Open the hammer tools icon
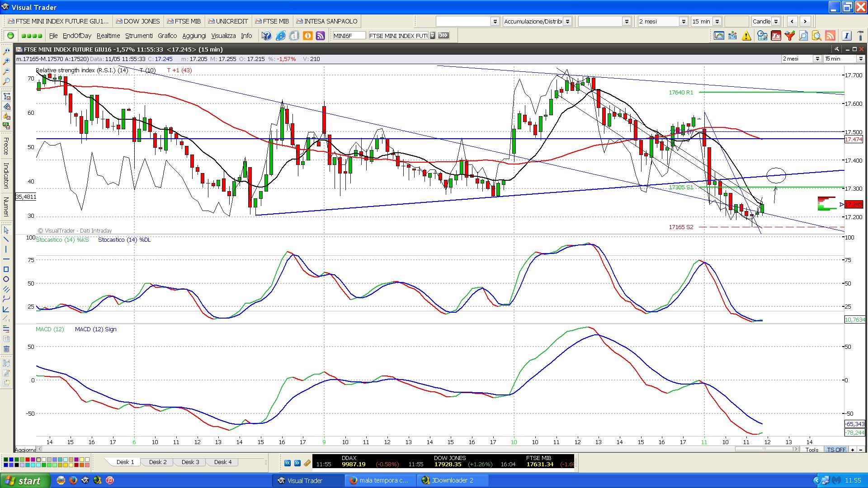The width and height of the screenshot is (868, 488). click(860, 36)
